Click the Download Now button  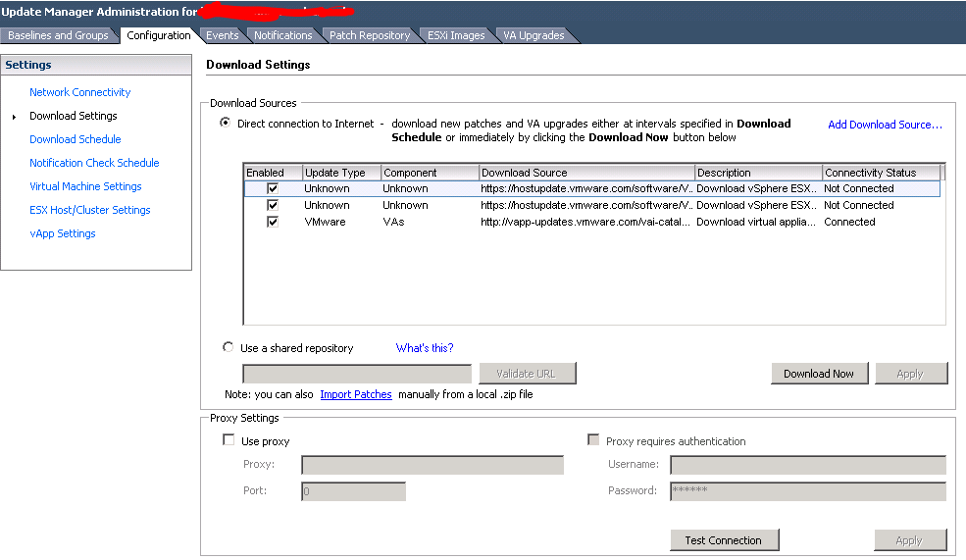[818, 374]
